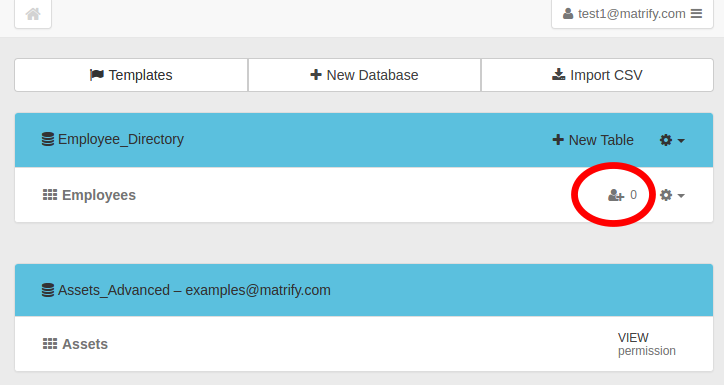Open the Employees table gear dropdown
This screenshot has height=385, width=724.
pyautogui.click(x=672, y=195)
